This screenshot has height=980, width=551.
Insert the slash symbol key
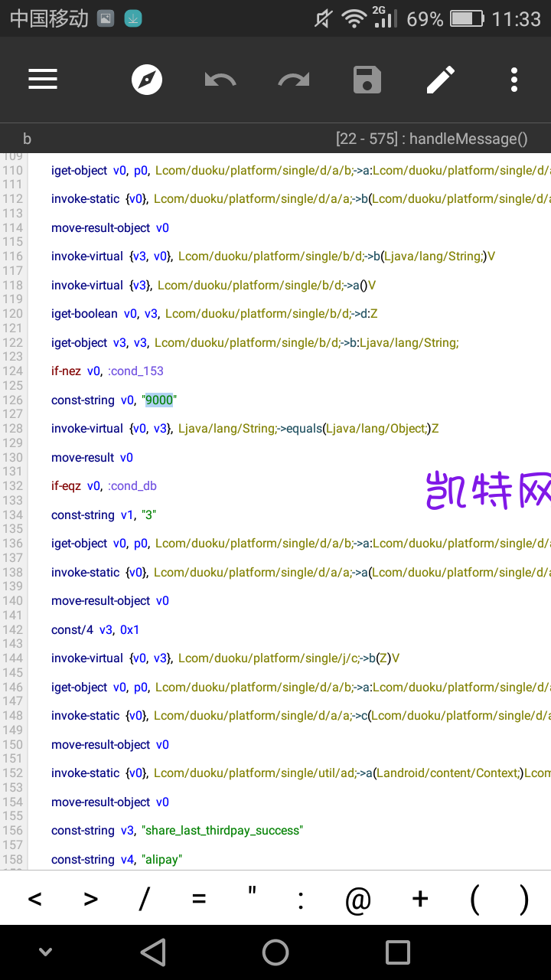[x=143, y=900]
